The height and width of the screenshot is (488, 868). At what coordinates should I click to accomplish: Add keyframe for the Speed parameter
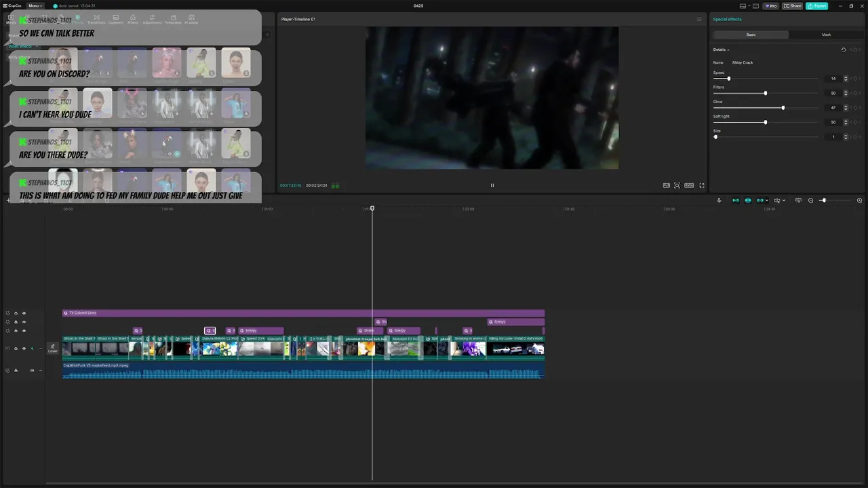(x=856, y=79)
